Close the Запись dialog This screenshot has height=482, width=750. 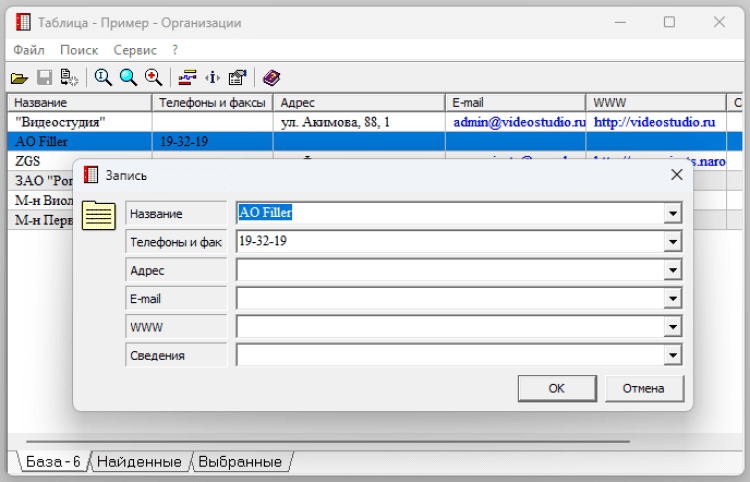[676, 175]
